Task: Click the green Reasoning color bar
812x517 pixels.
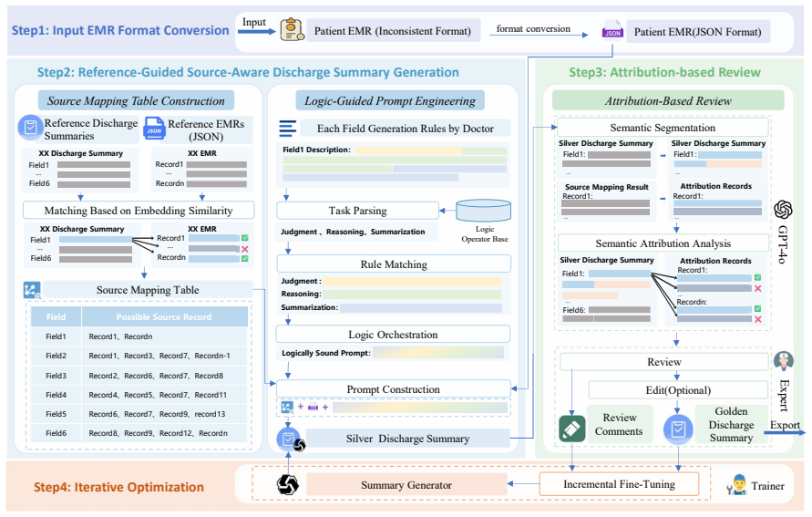Action: (412, 295)
